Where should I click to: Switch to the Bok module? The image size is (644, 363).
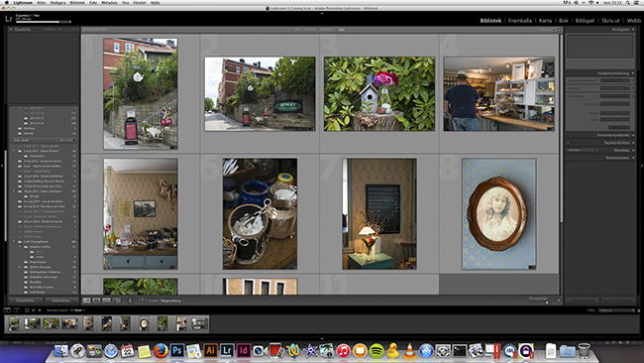click(564, 21)
